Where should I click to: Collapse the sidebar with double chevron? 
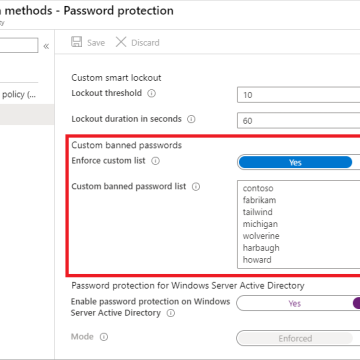tap(46, 46)
